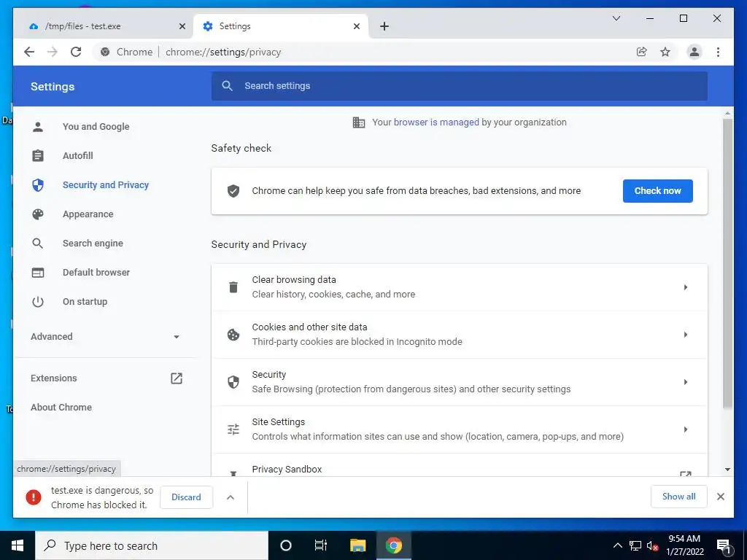747x560 pixels.
Task: Close the downloads bar
Action: [720, 497]
